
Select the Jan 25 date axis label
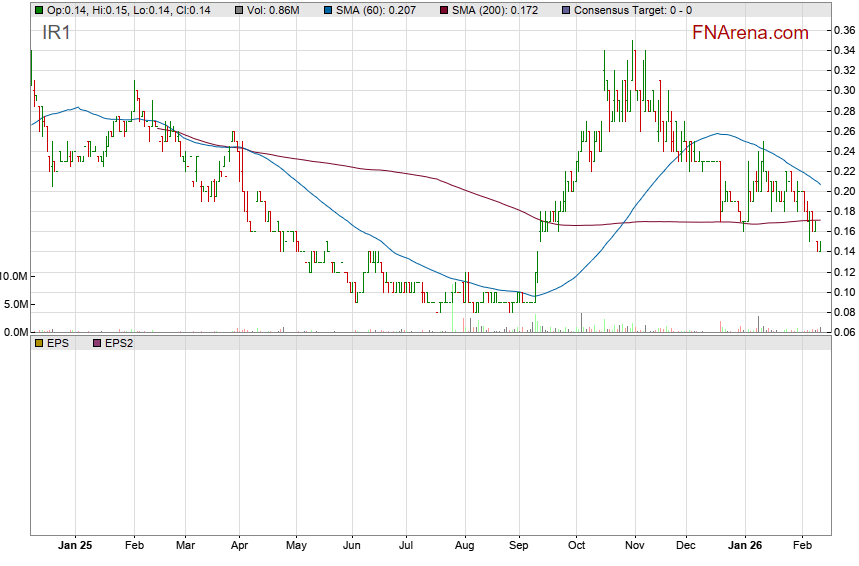pos(75,548)
